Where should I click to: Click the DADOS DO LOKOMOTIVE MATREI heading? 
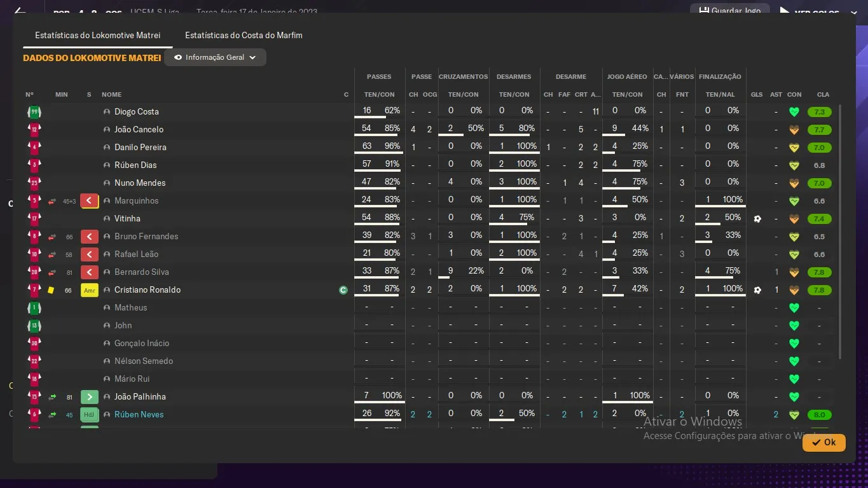tap(92, 58)
